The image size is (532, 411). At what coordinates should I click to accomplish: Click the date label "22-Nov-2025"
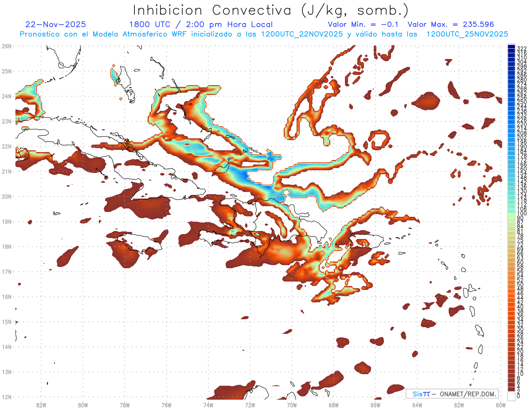(x=56, y=24)
